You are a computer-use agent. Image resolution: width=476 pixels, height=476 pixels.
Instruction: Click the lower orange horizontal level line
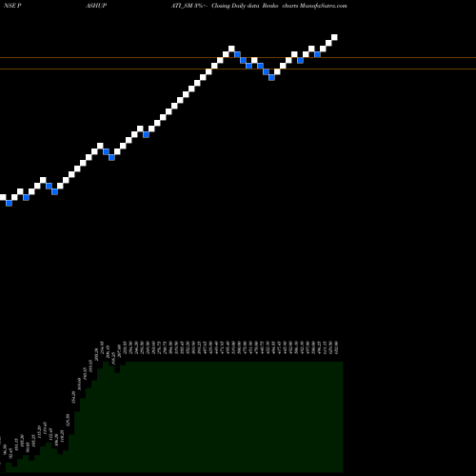pyautogui.click(x=238, y=69)
